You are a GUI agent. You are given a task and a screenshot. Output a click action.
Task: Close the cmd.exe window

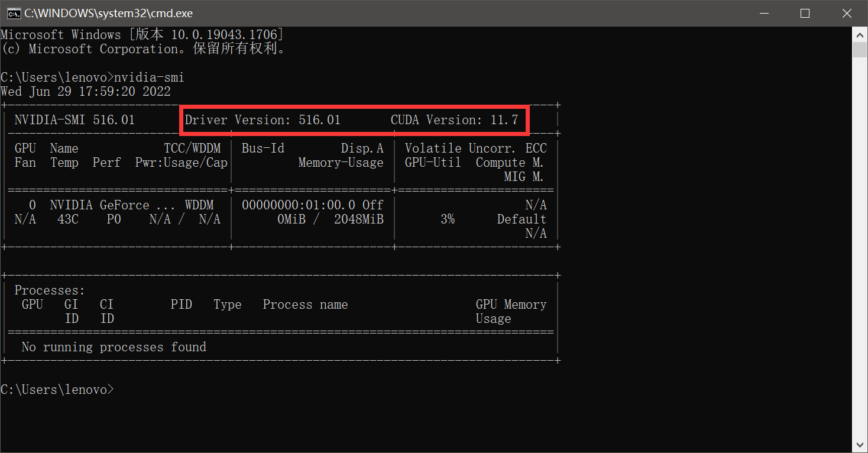(x=846, y=13)
